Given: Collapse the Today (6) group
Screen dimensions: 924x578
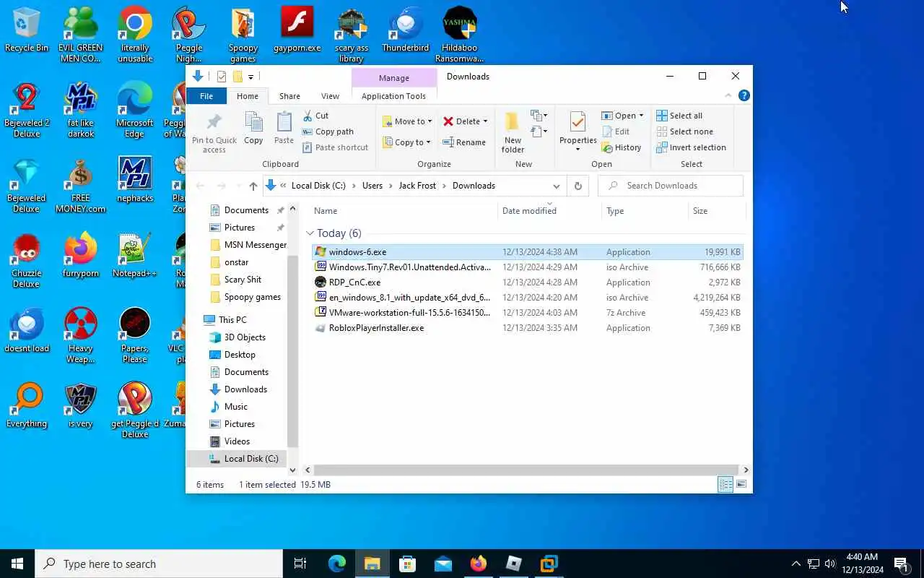Looking at the screenshot, I should click(x=310, y=233).
